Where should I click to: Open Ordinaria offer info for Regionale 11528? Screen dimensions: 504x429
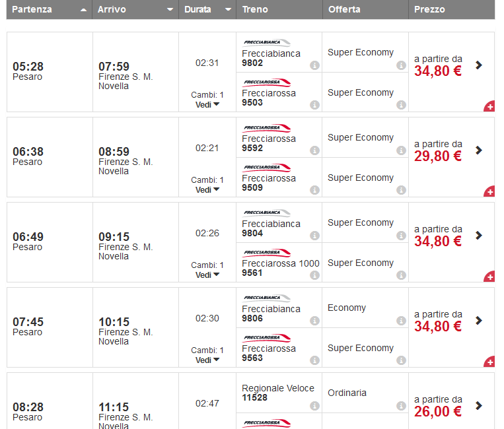pyautogui.click(x=401, y=406)
